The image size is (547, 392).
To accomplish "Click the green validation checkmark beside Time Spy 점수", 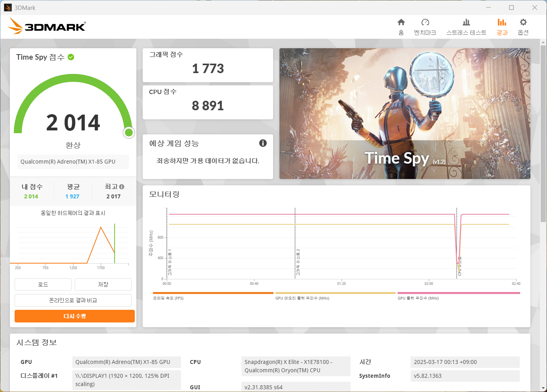I will pos(71,57).
